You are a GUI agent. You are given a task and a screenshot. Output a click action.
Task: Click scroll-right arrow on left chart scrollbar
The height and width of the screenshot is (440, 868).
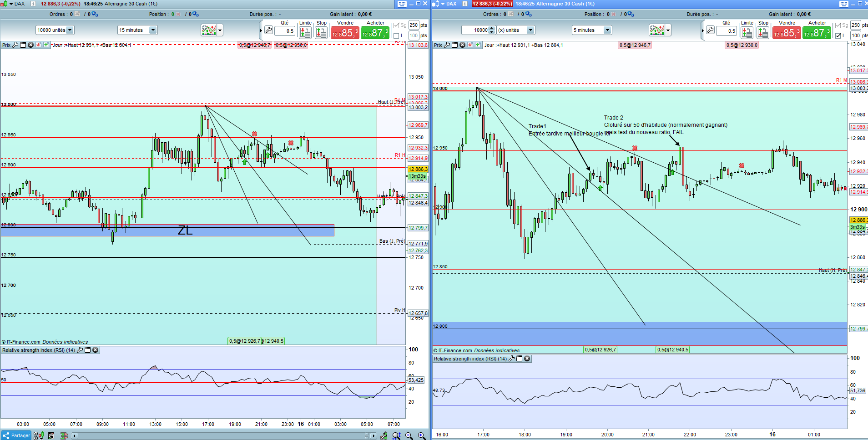tap(373, 436)
